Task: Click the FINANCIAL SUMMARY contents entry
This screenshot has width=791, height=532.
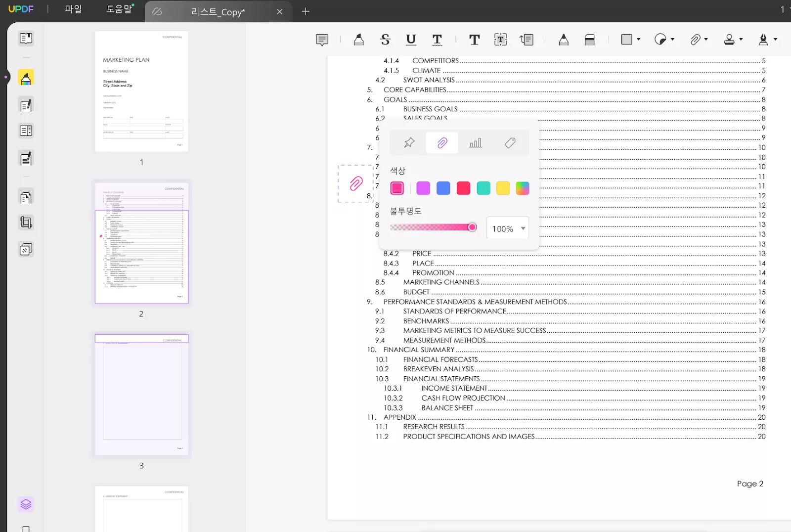Action: tap(419, 350)
